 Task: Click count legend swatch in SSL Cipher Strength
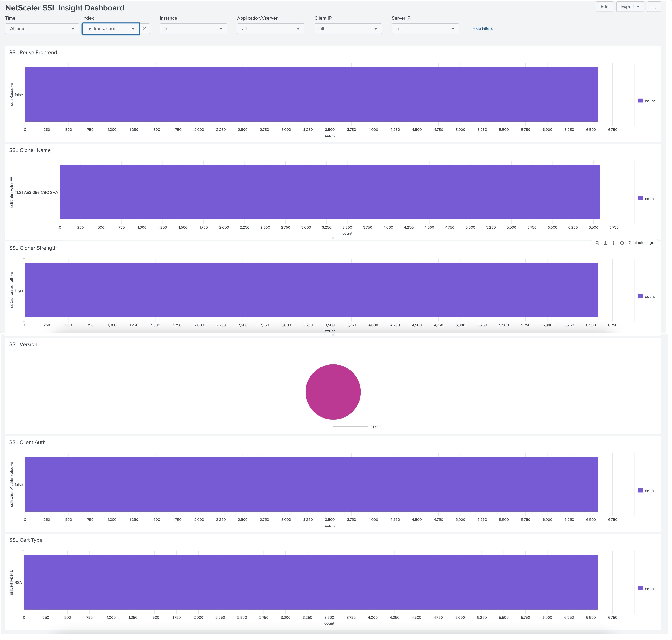tap(640, 296)
